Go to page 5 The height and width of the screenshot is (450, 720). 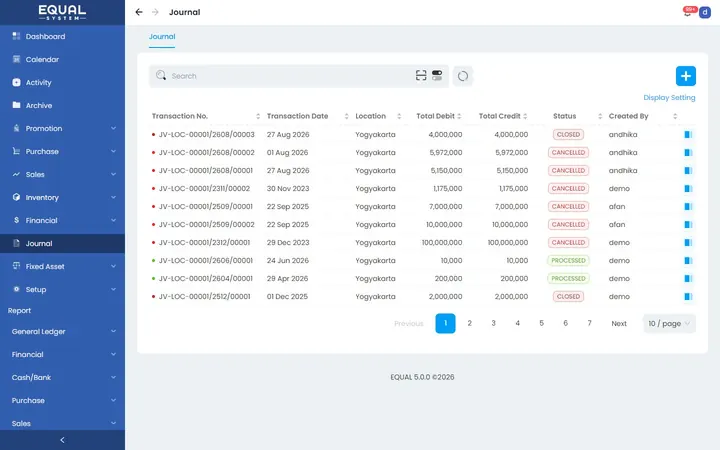541,323
